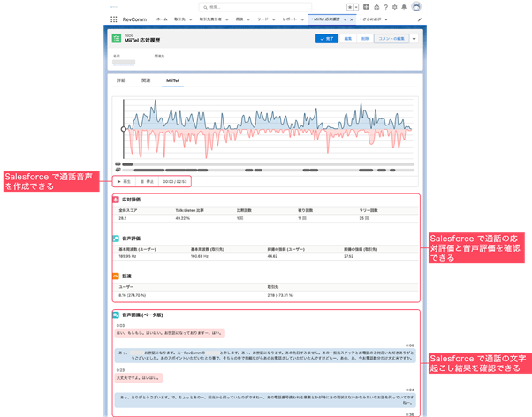Go to the 取引先 navigation tab

(179, 19)
